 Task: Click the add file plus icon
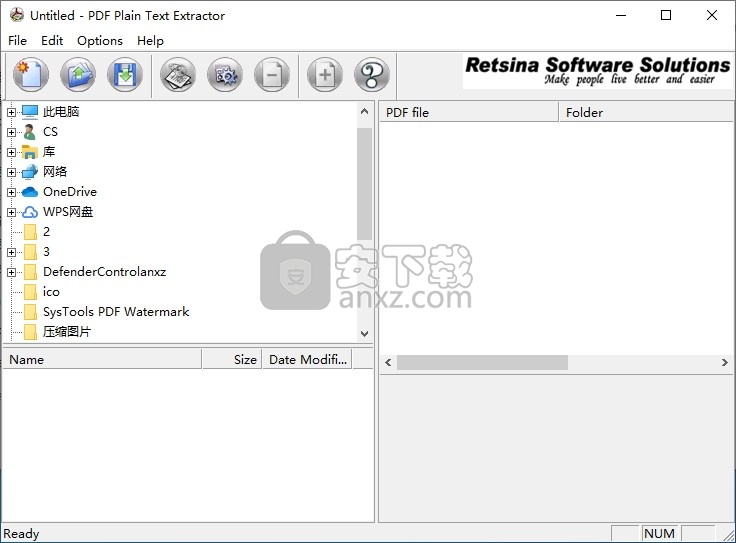[x=325, y=75]
